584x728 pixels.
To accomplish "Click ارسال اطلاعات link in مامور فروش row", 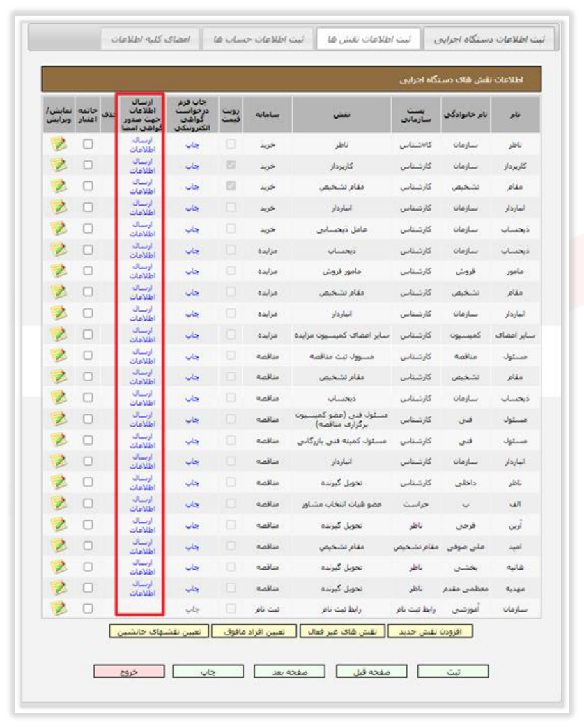I will (x=142, y=271).
